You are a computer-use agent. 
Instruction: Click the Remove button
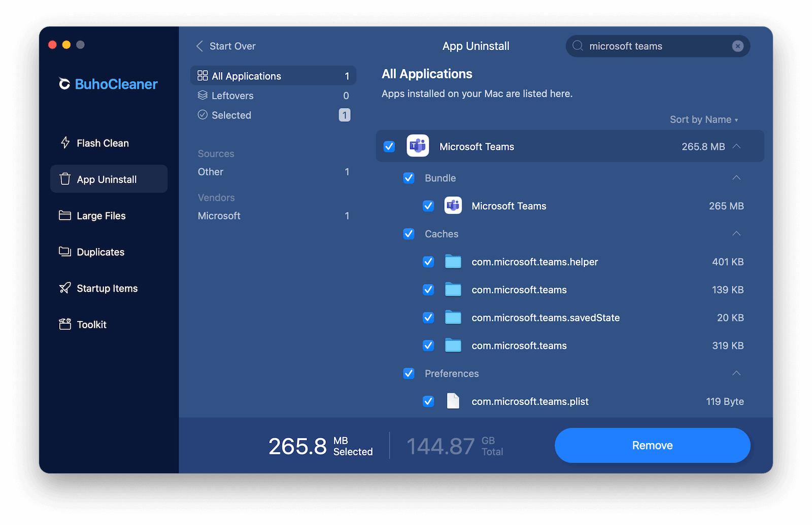652,445
